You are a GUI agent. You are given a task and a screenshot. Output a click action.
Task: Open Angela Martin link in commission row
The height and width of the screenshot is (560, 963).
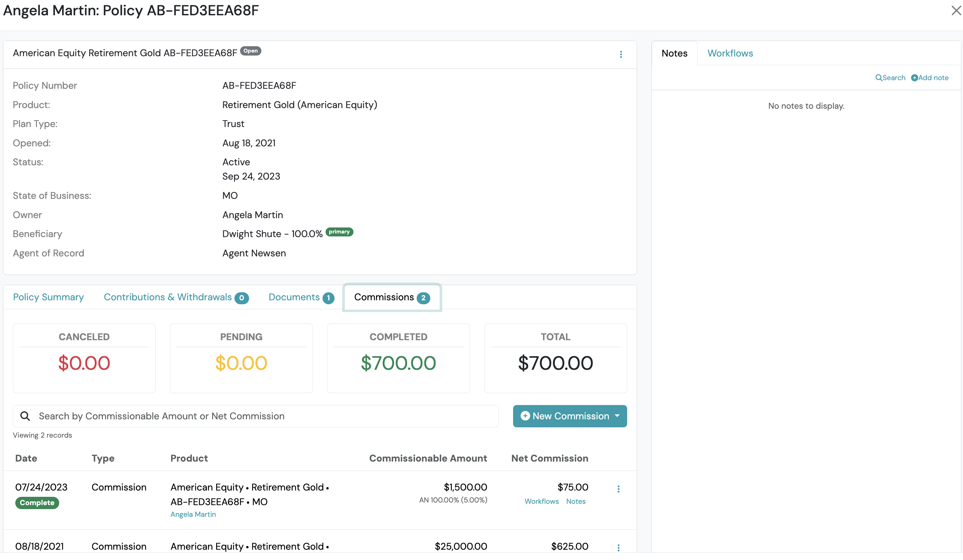coord(193,514)
